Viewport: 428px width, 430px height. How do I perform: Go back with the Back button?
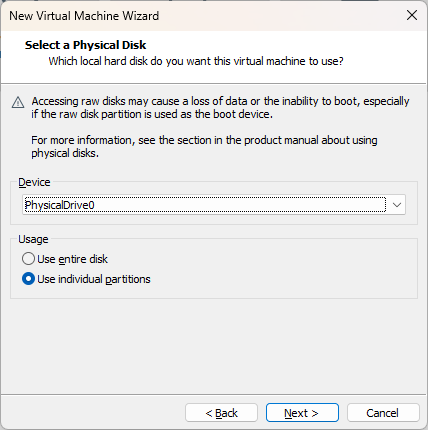[x=221, y=413]
